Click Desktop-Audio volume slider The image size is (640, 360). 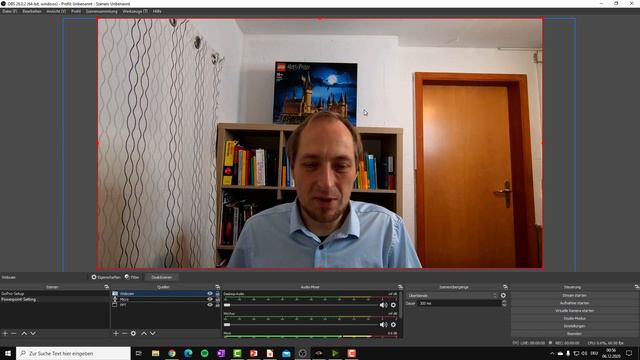point(301,305)
